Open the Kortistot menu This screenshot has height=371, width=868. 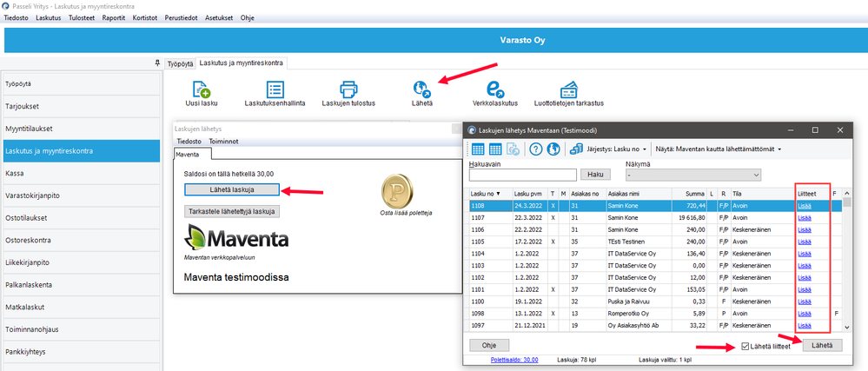(146, 17)
